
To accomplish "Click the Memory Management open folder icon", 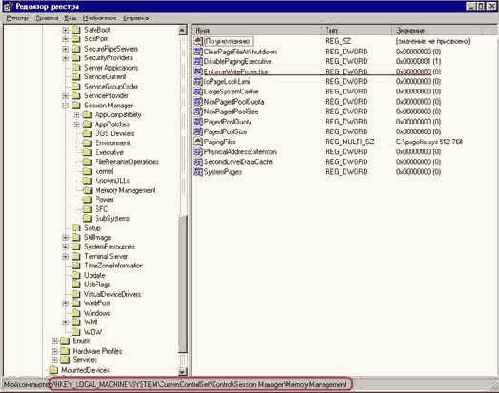I will (x=87, y=190).
